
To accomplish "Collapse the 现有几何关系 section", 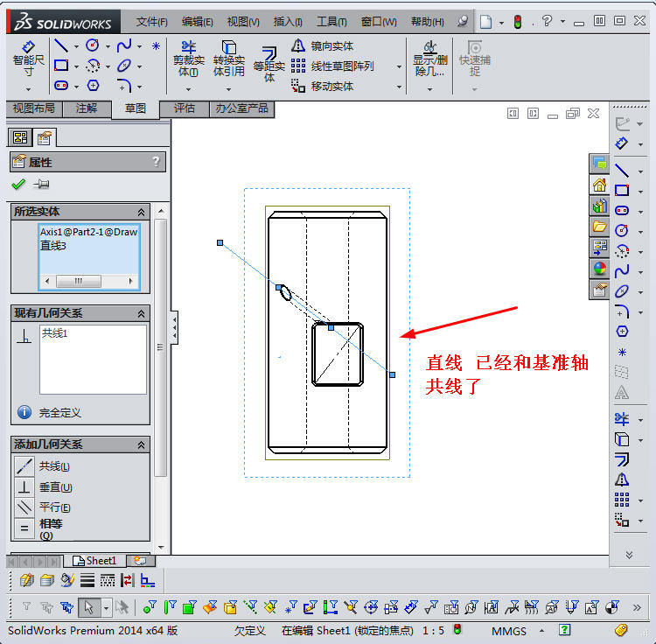I will (141, 313).
